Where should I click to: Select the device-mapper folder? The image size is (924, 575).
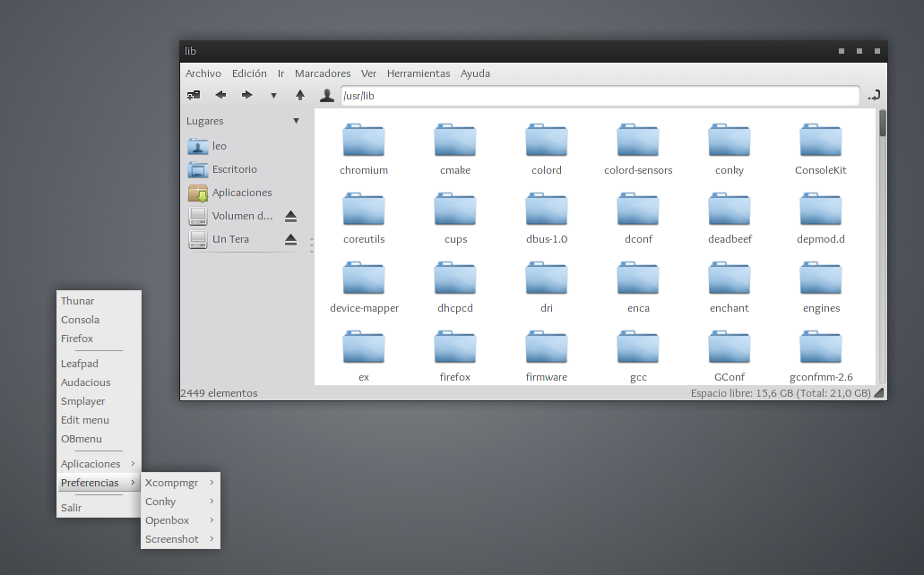364,287
